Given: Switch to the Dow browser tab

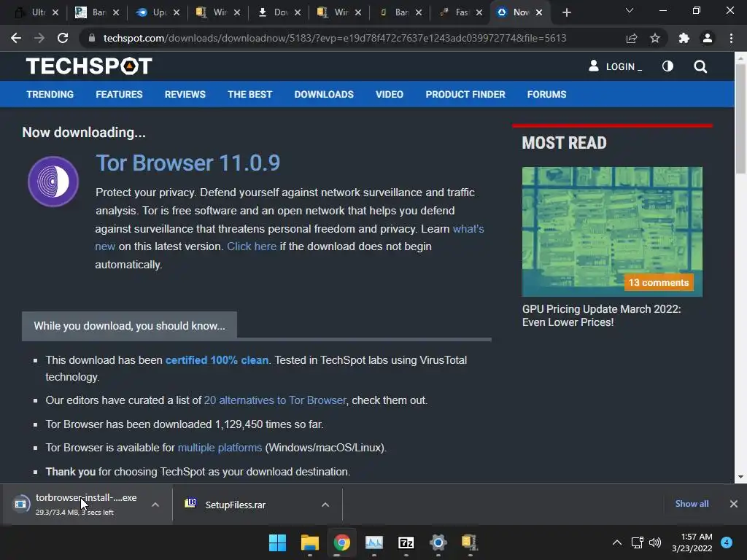Looking at the screenshot, I should 279,12.
